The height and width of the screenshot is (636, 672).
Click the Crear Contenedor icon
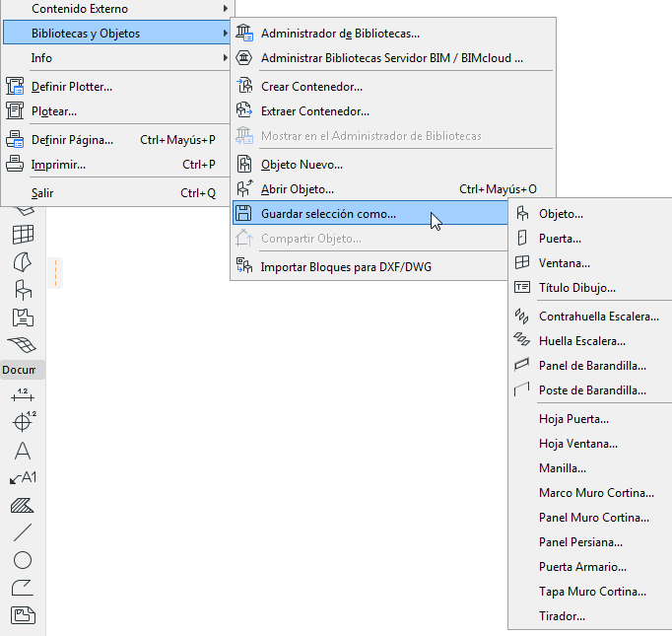[244, 86]
